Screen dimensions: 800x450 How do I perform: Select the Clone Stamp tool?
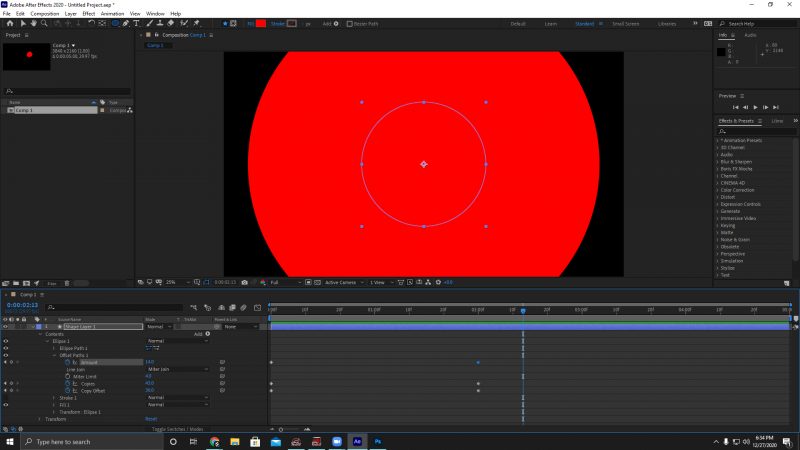tap(160, 23)
